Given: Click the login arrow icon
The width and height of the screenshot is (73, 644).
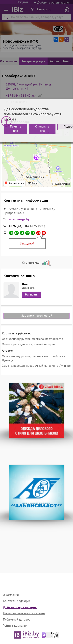Looking at the screenshot, I should (x=67, y=10).
